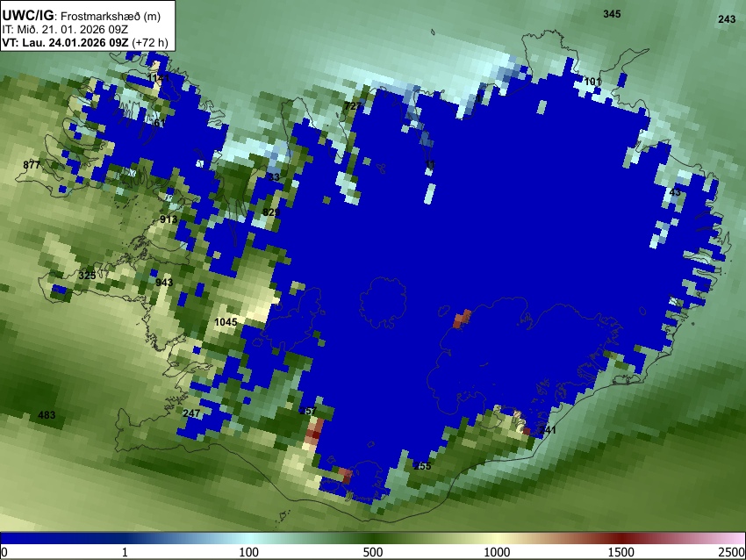746x560 pixels.
Task: Click the map value 247
Action: coord(191,413)
